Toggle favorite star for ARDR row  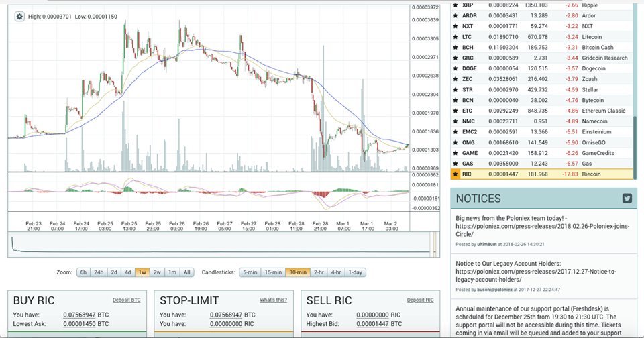point(455,15)
